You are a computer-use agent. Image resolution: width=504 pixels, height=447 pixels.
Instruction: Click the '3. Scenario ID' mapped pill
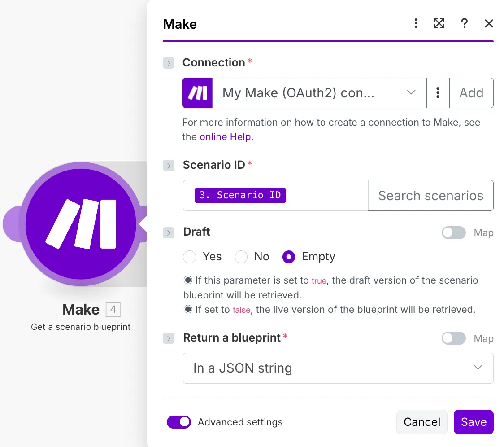click(240, 195)
